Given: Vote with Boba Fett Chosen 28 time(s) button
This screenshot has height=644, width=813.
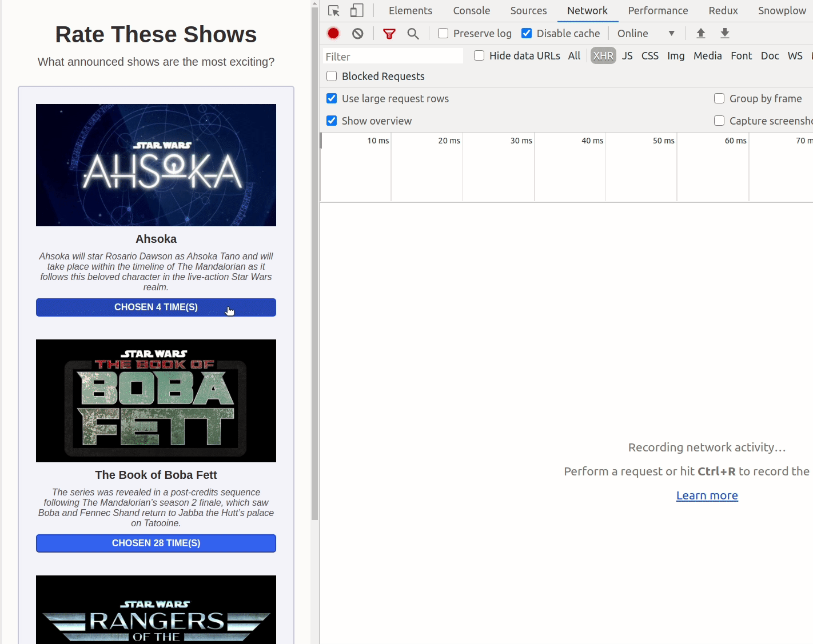Looking at the screenshot, I should tap(156, 543).
